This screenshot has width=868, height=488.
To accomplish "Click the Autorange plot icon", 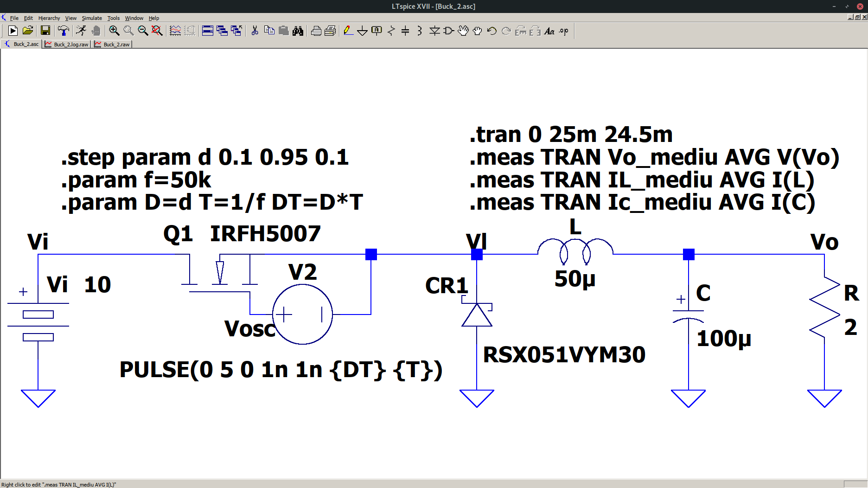I will pos(175,31).
